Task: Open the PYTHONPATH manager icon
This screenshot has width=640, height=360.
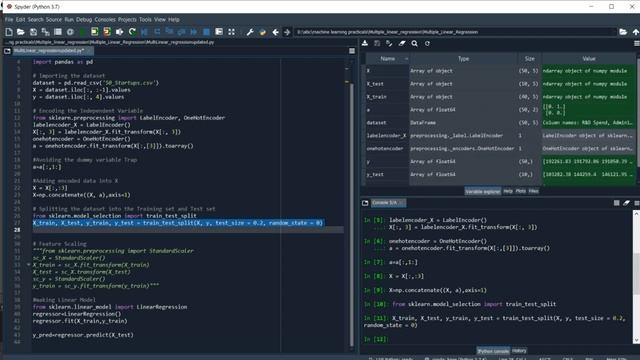Action: pos(262,32)
